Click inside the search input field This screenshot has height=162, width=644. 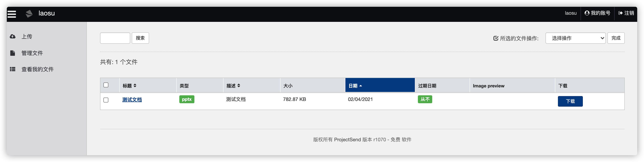[x=115, y=38]
